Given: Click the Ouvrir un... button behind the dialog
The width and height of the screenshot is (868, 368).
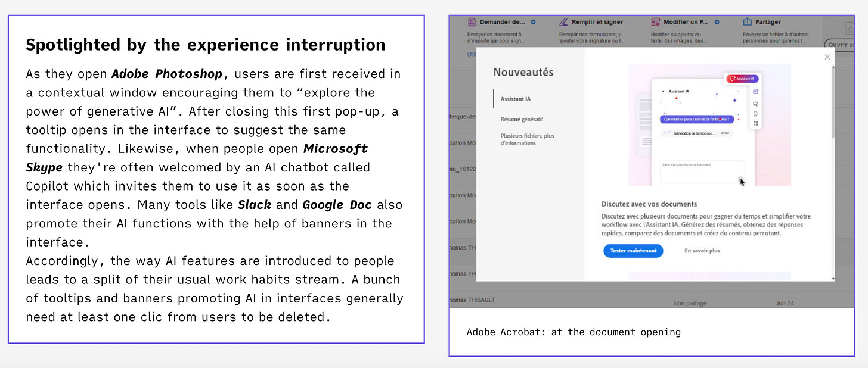Looking at the screenshot, I should tap(840, 45).
